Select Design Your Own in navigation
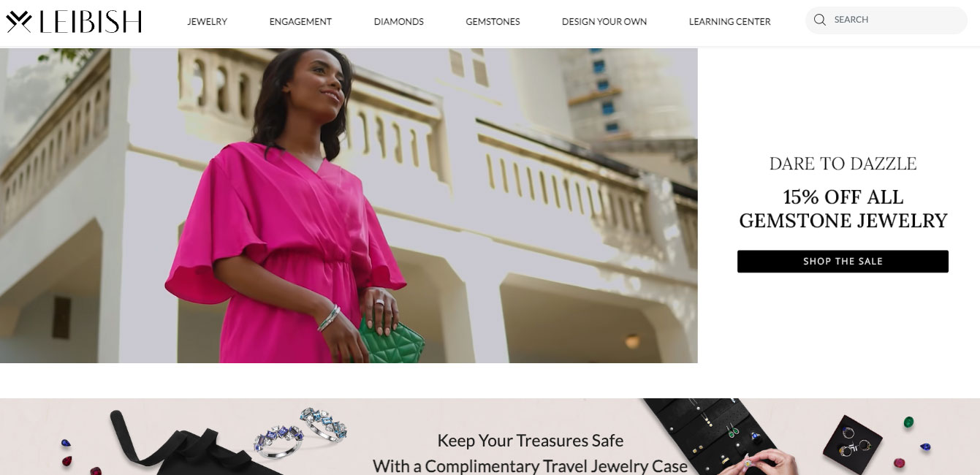The width and height of the screenshot is (980, 475). [x=604, y=22]
